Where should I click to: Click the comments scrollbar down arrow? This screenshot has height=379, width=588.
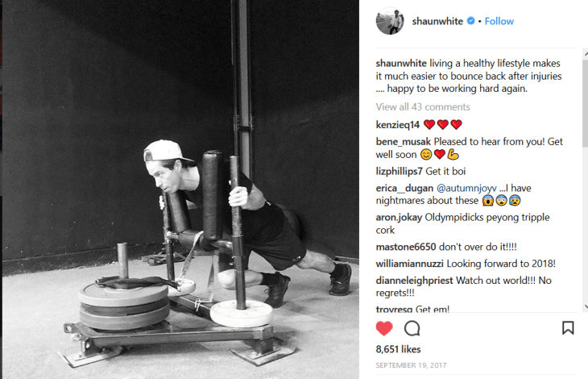click(586, 306)
